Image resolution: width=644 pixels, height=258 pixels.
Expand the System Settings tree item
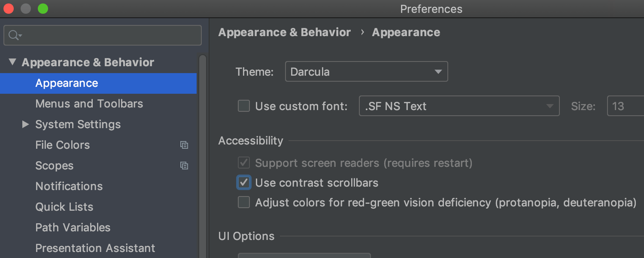pyautogui.click(x=25, y=124)
